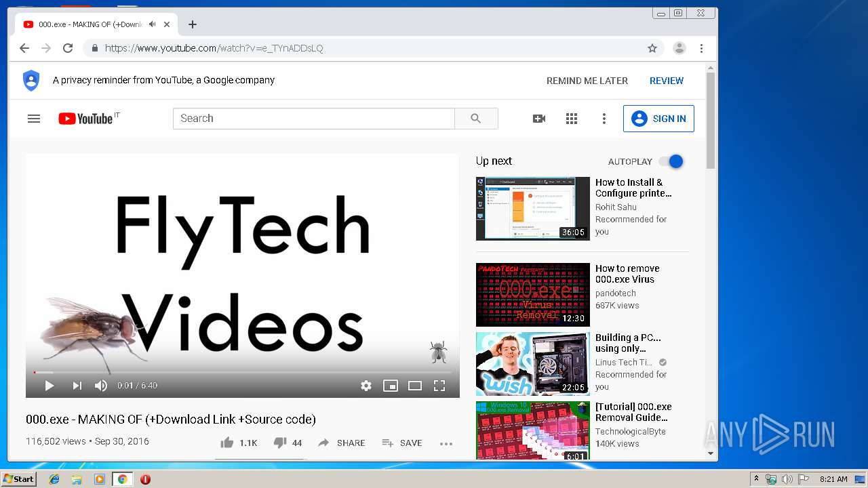Switch to Chrome in the taskbar

[122, 479]
